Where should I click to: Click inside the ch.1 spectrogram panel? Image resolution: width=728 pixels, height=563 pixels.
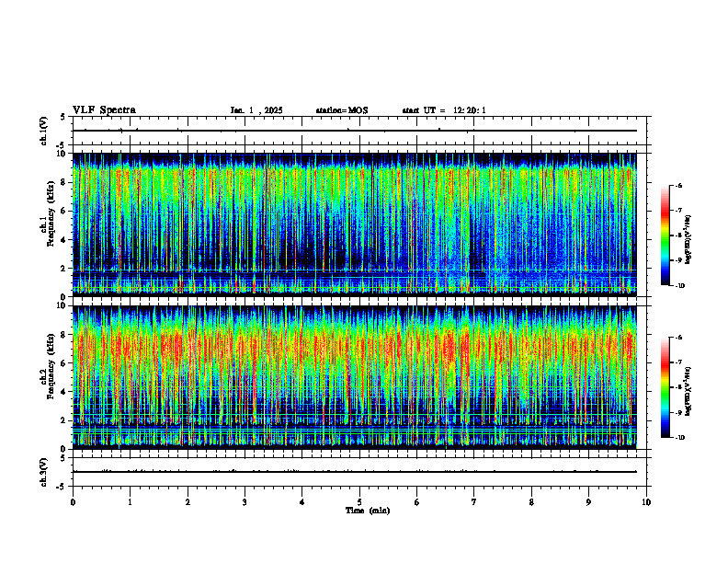point(354,224)
